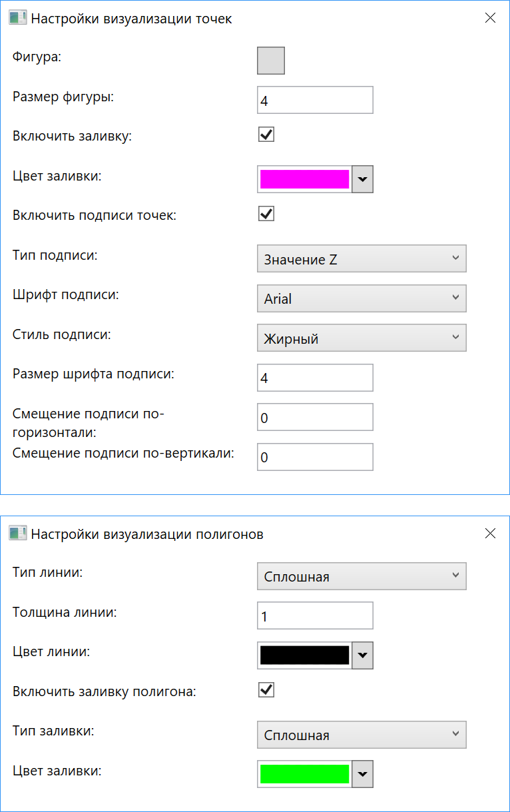Image resolution: width=510 pixels, height=812 pixels.
Task: Enable the 'Включить заливку' point fill checkbox
Action: [x=266, y=134]
